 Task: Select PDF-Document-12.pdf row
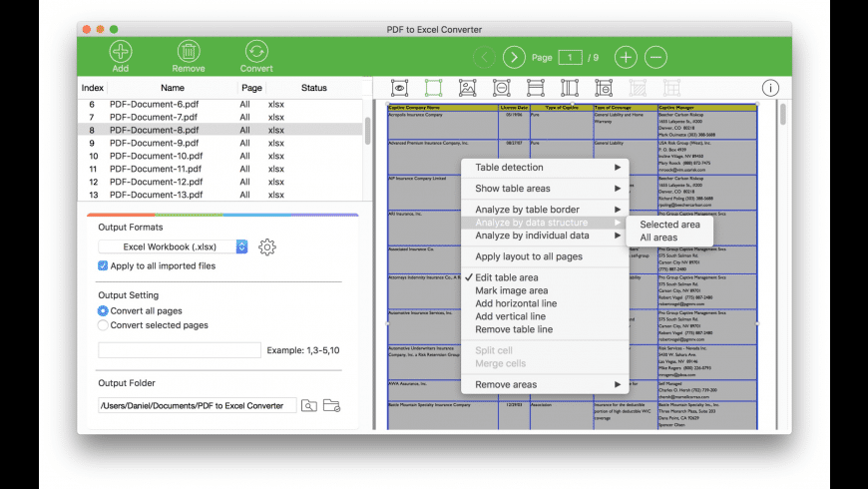pos(220,182)
